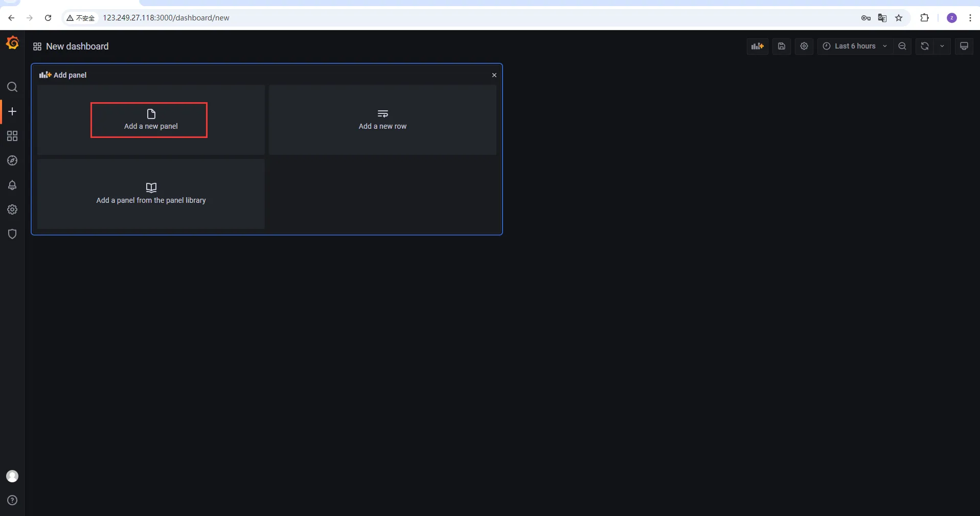
Task: Open Explore compass icon in sidebar
Action: [12, 160]
